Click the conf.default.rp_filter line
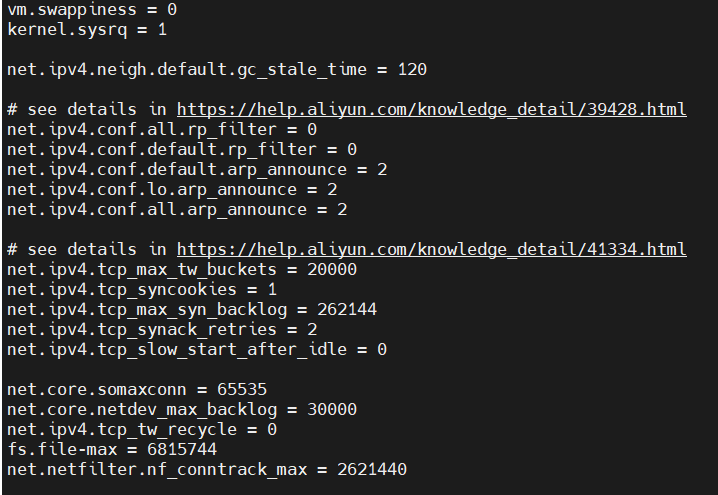 [182, 150]
